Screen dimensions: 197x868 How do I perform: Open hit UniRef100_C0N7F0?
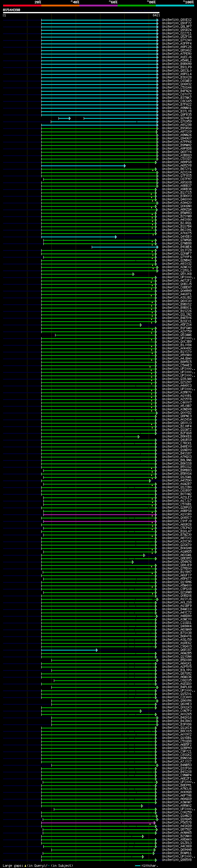[177, 711]
